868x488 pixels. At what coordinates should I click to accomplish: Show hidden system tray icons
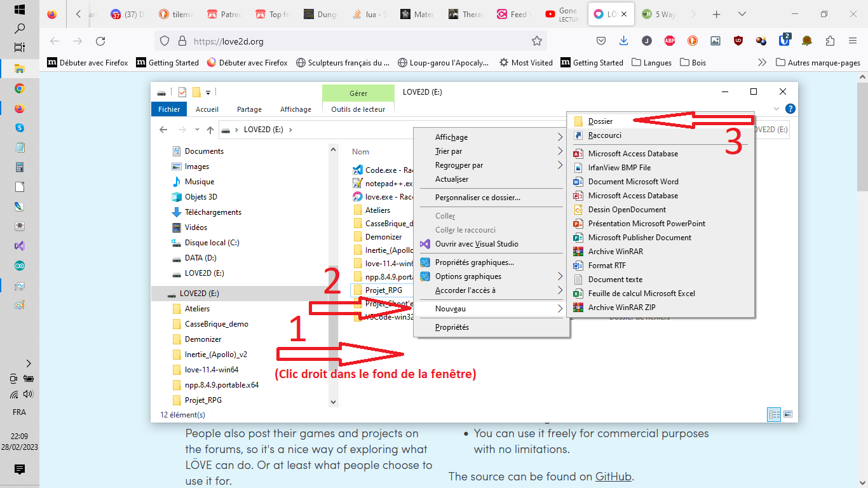pos(28,363)
